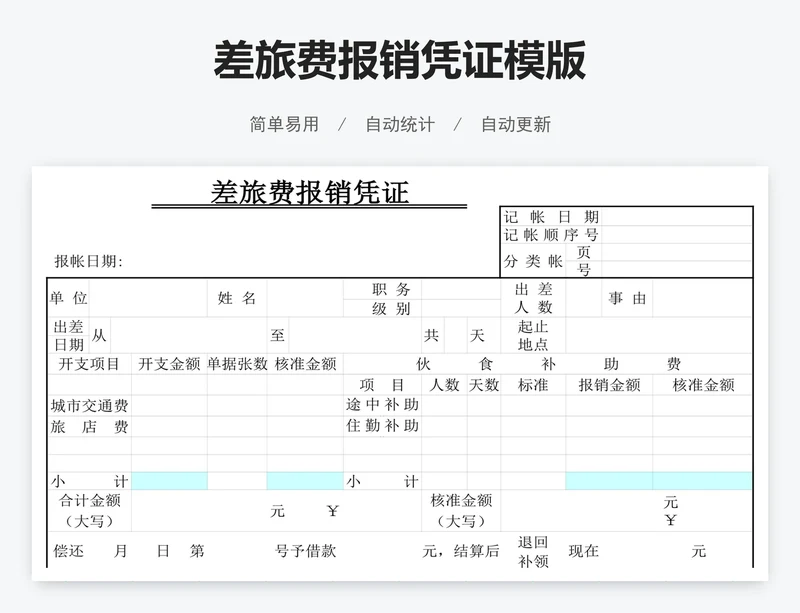The image size is (800, 613).
Task: Click the 事由 label cell
Action: 627,298
